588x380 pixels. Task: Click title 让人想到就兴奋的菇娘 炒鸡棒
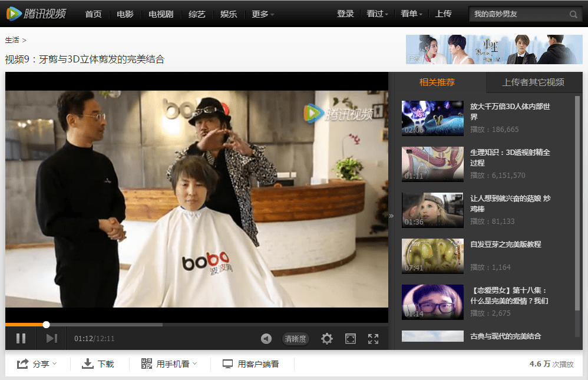(510, 204)
